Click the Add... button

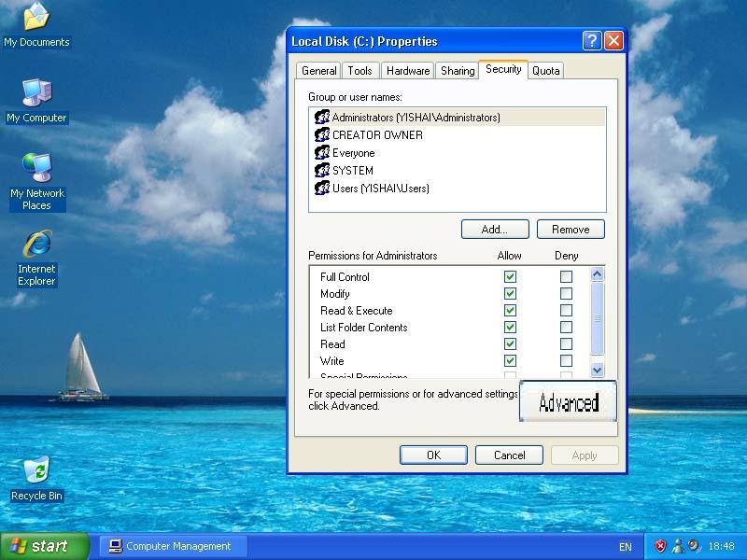[495, 230]
